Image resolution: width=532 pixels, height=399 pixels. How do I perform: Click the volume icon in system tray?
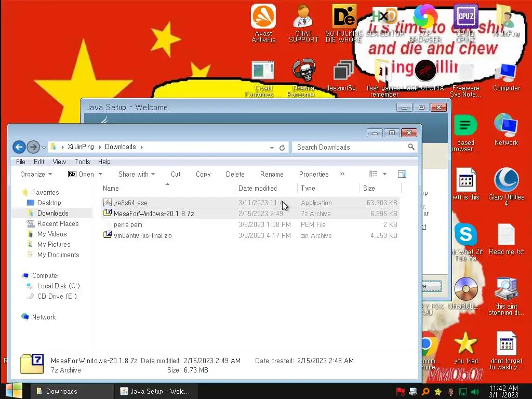tap(475, 392)
